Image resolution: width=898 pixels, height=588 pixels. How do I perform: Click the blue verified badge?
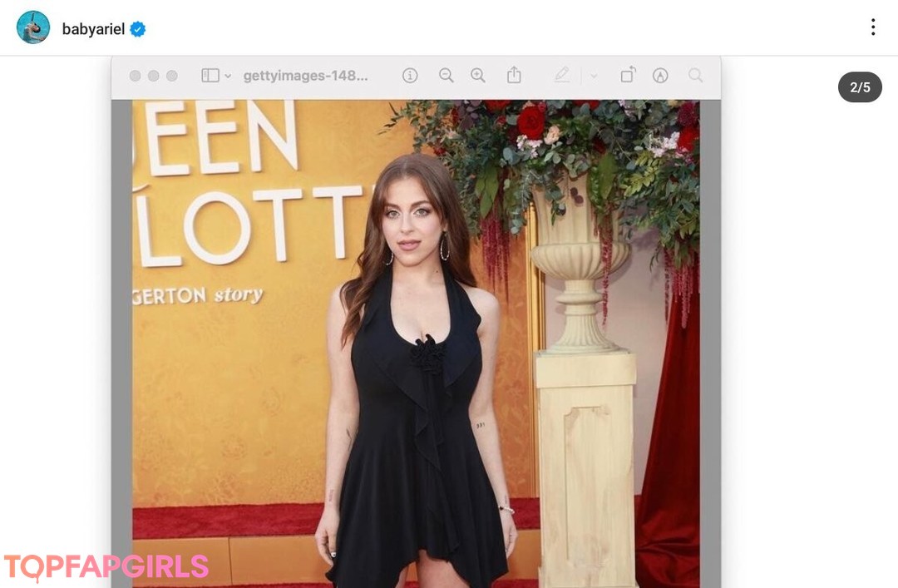pos(138,29)
